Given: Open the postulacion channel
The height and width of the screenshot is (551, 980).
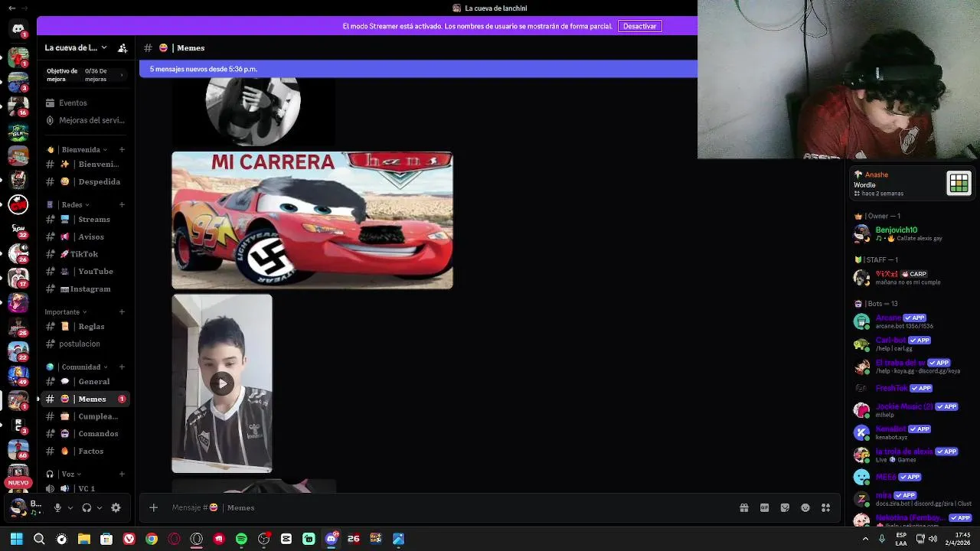Looking at the screenshot, I should coord(86,344).
